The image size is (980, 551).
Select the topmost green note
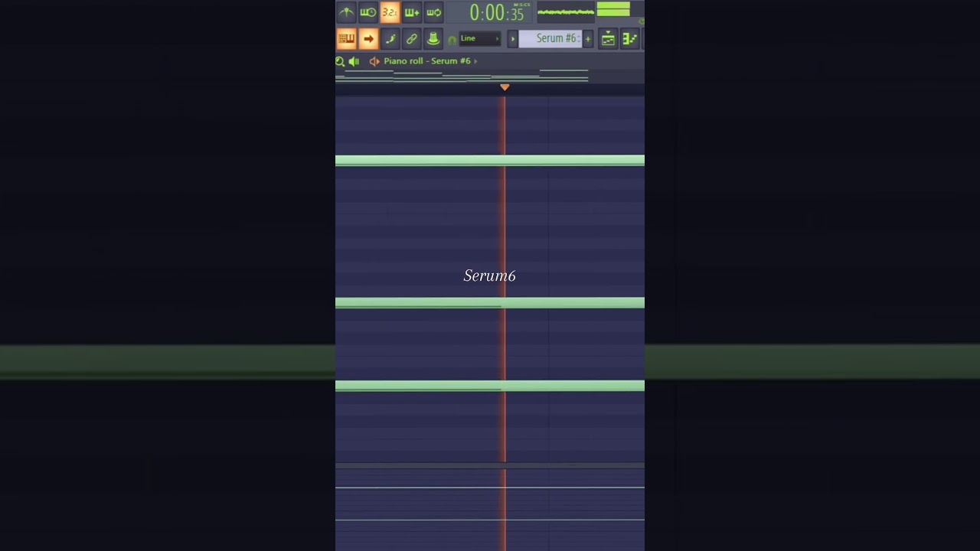490,161
